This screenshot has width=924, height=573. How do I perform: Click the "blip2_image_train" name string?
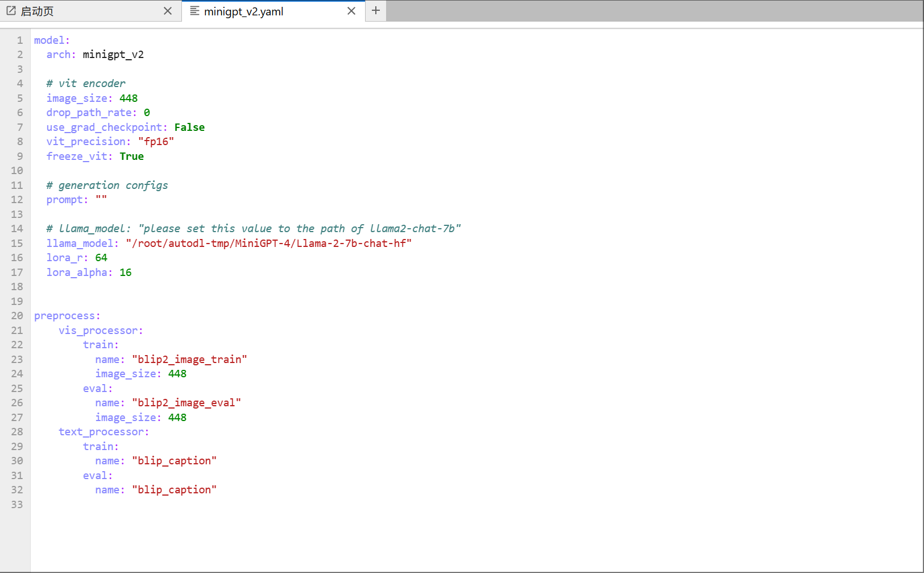pos(189,360)
